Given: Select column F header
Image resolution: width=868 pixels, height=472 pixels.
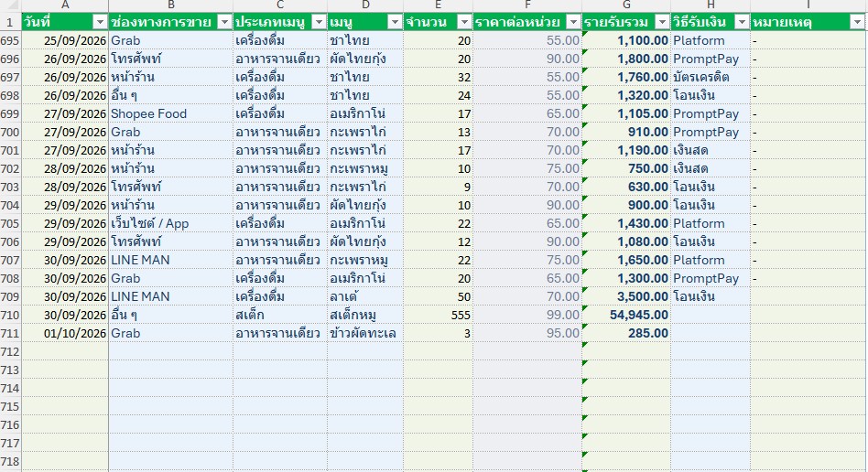Looking at the screenshot, I should [x=527, y=5].
